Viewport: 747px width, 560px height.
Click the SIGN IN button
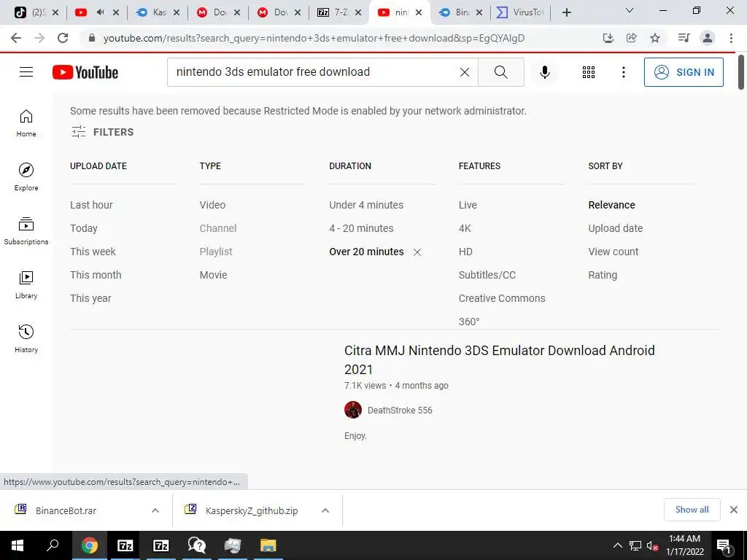[684, 72]
